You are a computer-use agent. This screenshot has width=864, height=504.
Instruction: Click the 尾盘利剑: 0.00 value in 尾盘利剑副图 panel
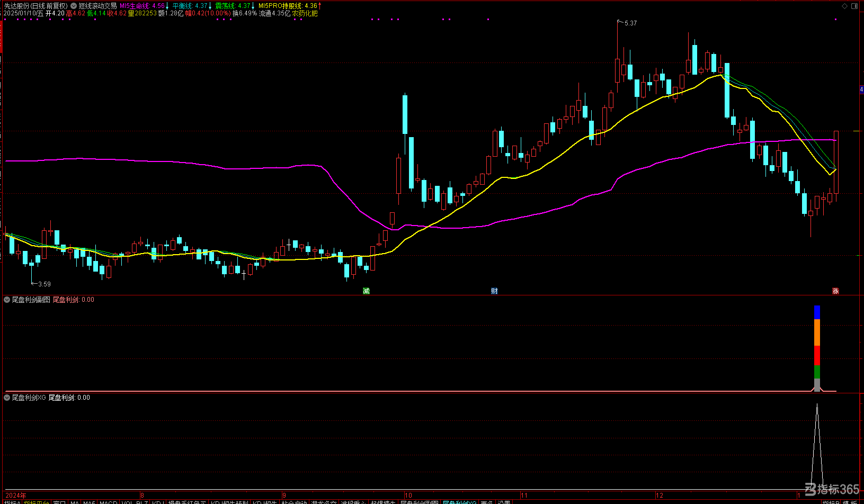coord(74,300)
